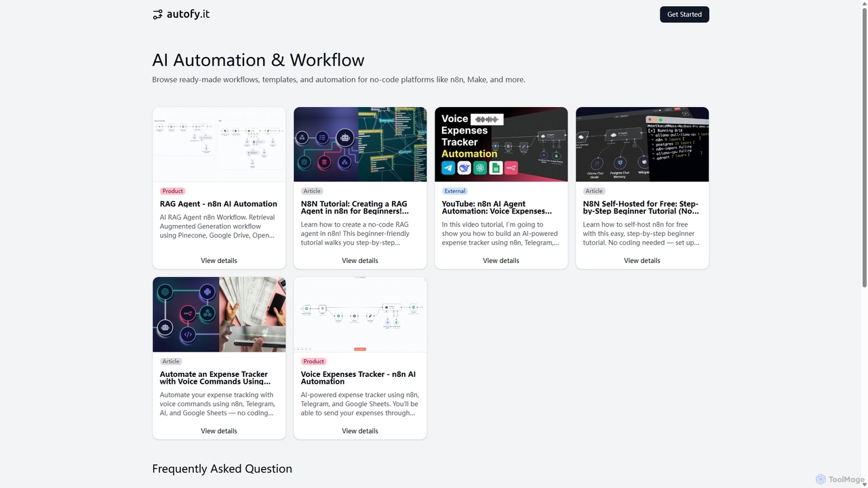Click the Get Started button
Image resolution: width=868 pixels, height=488 pixels.
[684, 14]
